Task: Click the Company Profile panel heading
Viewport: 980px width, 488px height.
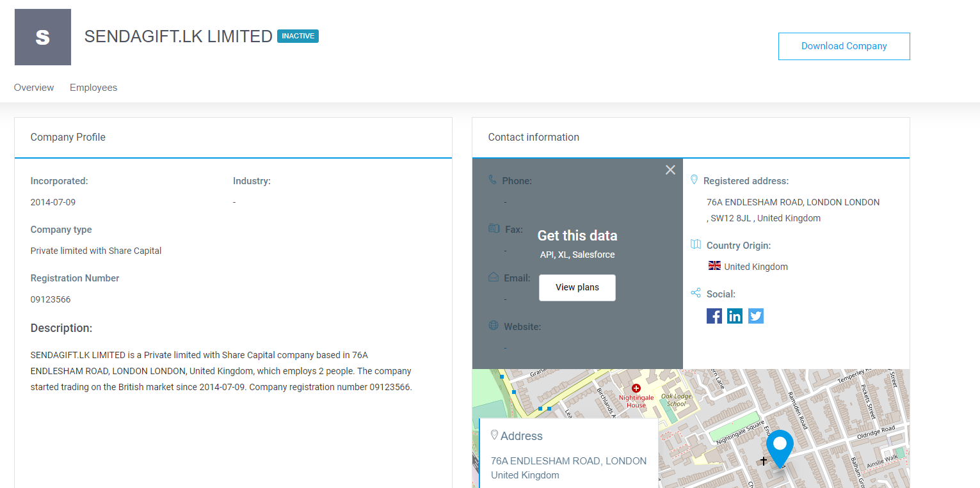Action: 68,137
